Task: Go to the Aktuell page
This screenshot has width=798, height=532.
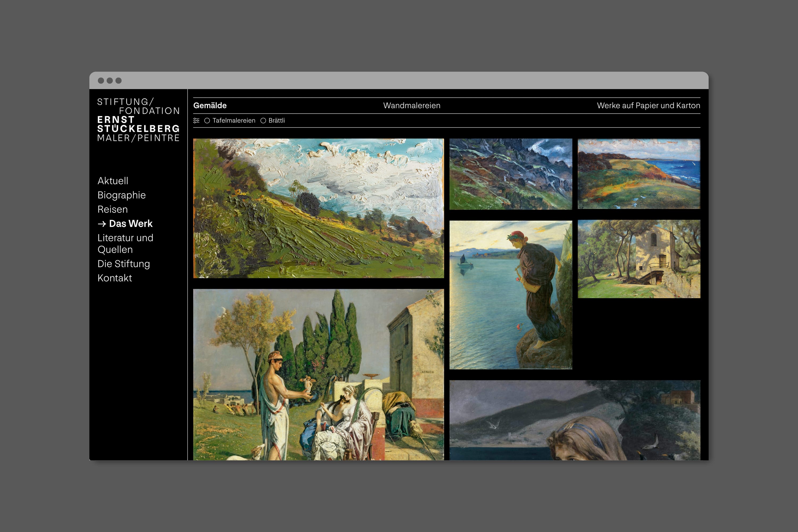Action: 113,181
